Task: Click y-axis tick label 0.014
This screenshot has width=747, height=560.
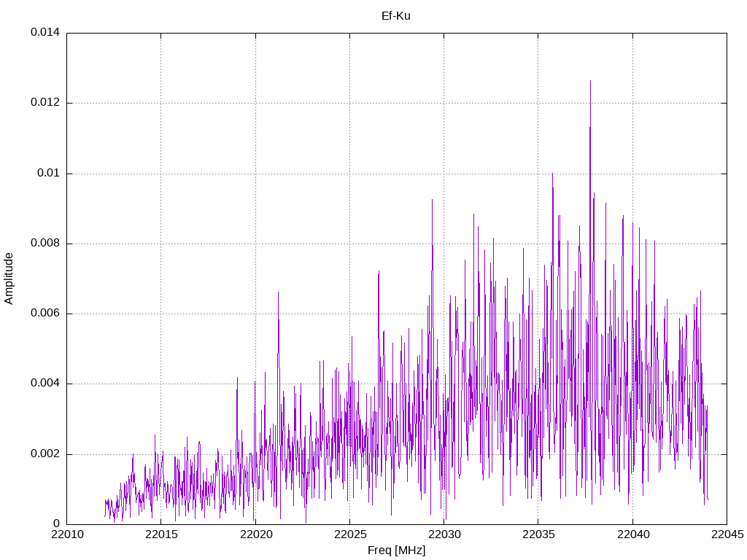Action: [45, 32]
